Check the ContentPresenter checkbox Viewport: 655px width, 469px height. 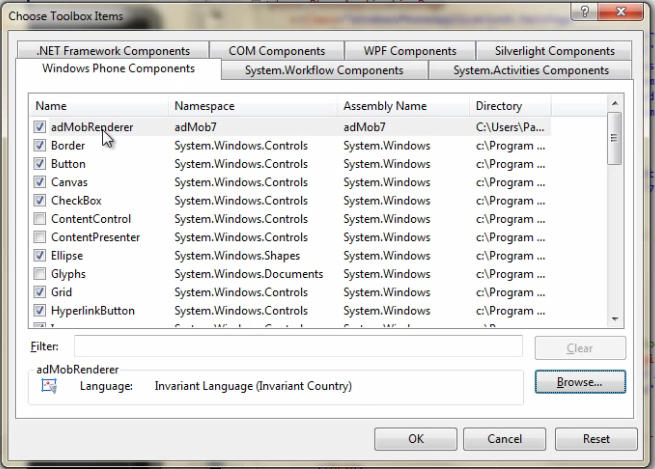pos(40,237)
